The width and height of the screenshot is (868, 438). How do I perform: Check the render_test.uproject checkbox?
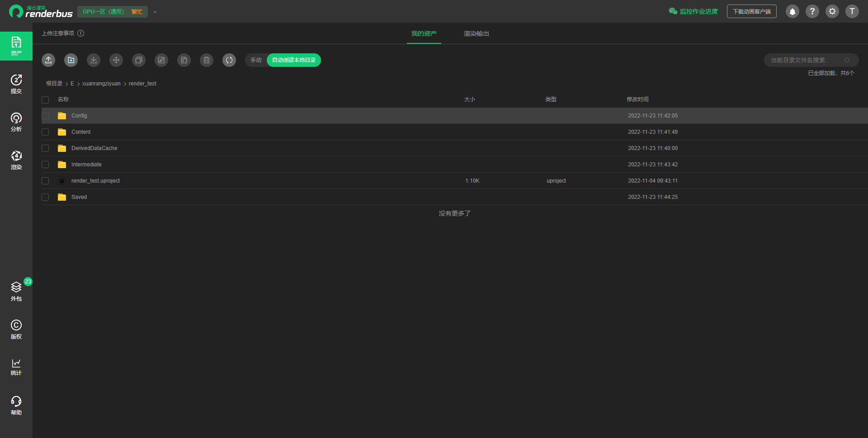pyautogui.click(x=45, y=181)
